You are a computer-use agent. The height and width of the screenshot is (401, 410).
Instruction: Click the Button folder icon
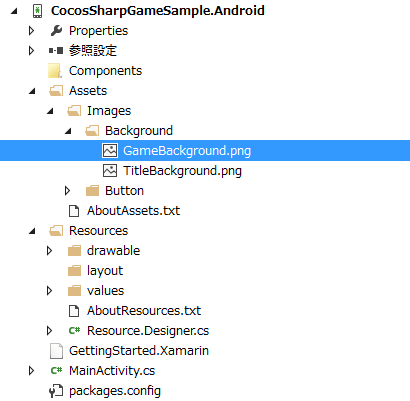coord(92,191)
